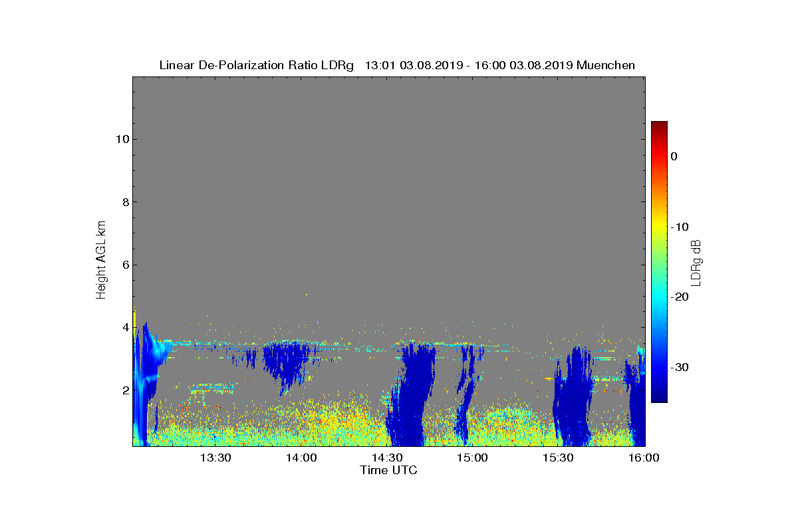Click the plot title Linear De-Polarization Ratio LDRg
This screenshot has width=798, height=532.
coord(257,65)
